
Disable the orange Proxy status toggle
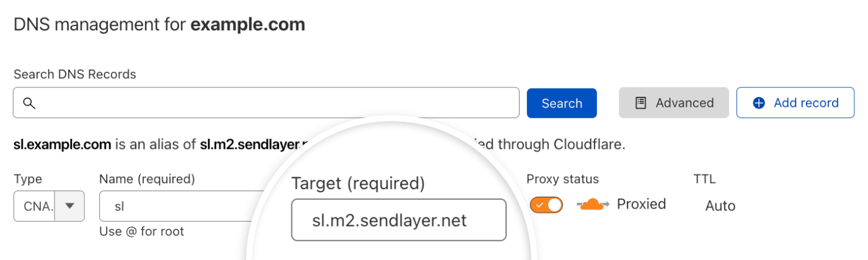click(x=546, y=205)
